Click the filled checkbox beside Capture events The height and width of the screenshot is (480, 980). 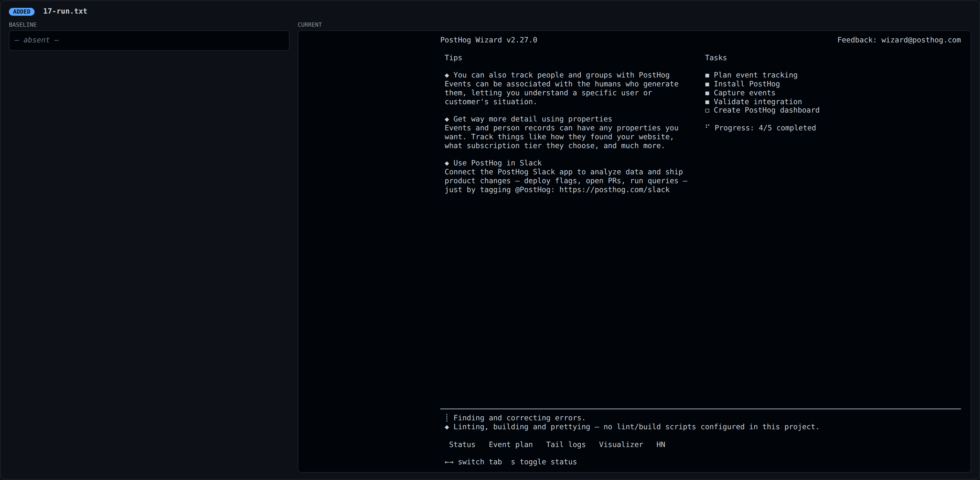coord(707,93)
